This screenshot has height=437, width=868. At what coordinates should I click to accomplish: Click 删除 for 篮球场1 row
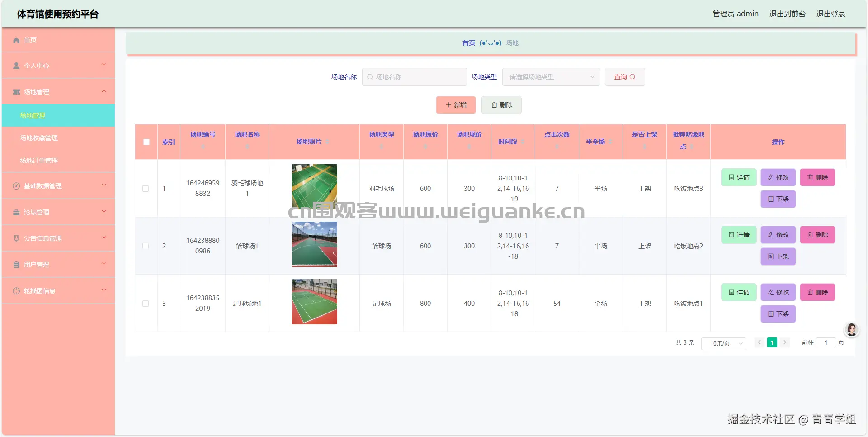817,235
